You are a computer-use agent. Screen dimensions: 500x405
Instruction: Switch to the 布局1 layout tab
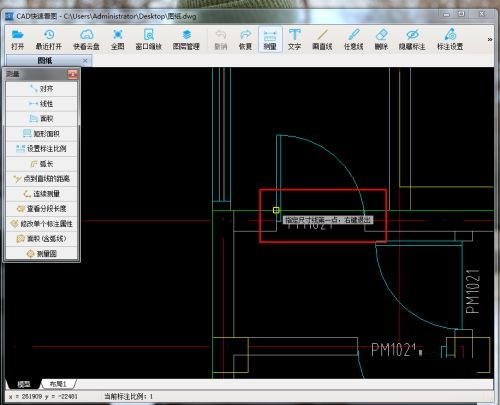pyautogui.click(x=58, y=384)
